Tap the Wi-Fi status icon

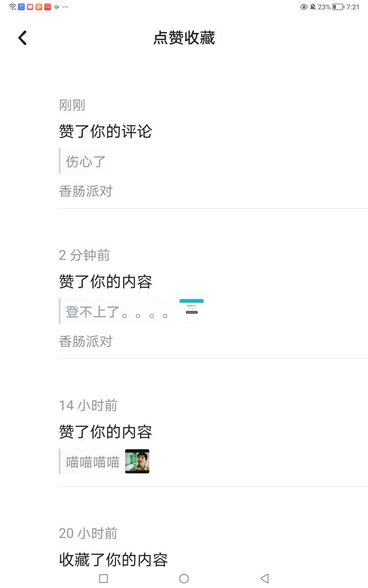click(x=13, y=7)
